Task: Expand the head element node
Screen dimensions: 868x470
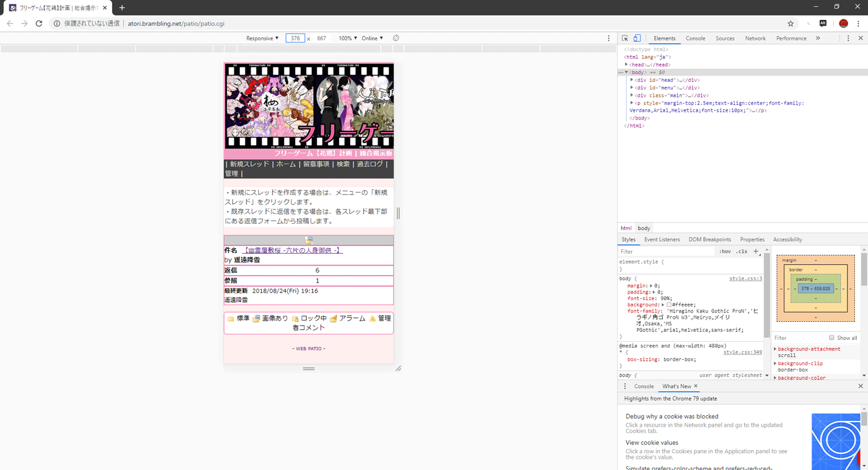Action: (627, 64)
